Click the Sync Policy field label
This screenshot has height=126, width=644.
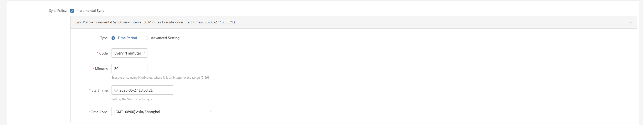(x=58, y=11)
